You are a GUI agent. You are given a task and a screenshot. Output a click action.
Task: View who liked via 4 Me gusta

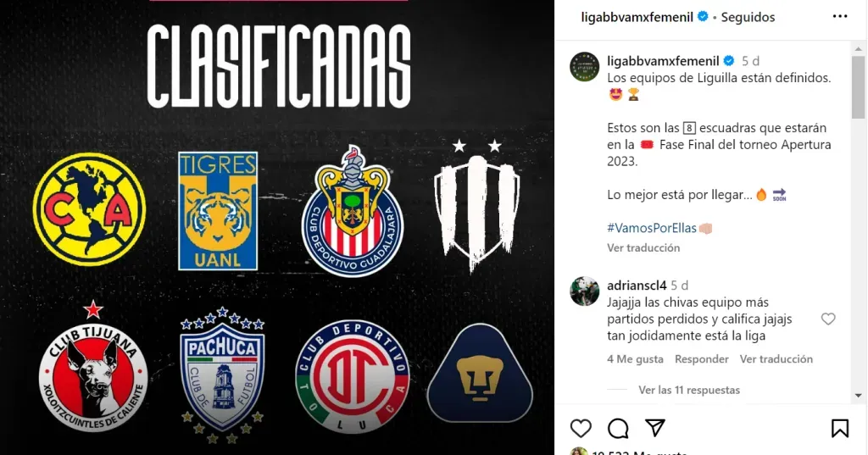(635, 359)
